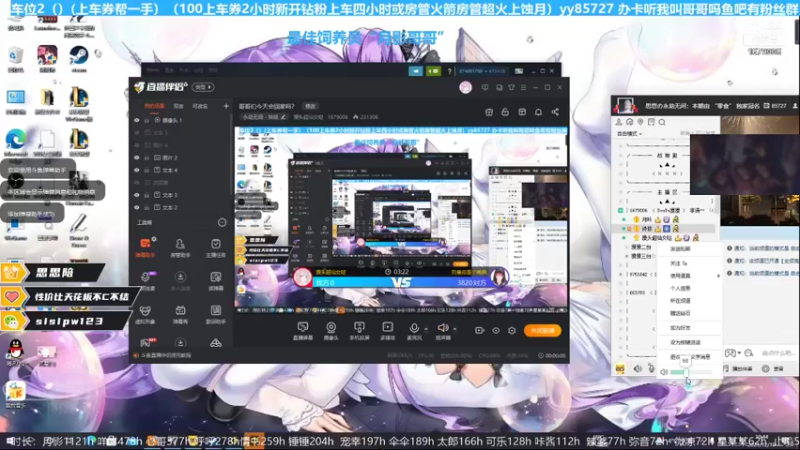Add the 手机投屏 phone mirroring source
Image resolution: width=800 pixels, height=450 pixels.
point(359,331)
